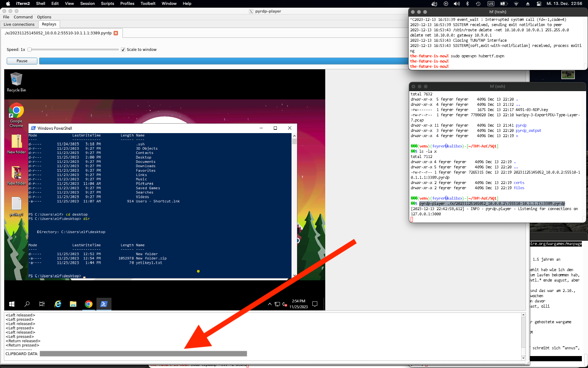Click PowerShell icon in Windows taskbar
588x368 pixels.
(104, 304)
